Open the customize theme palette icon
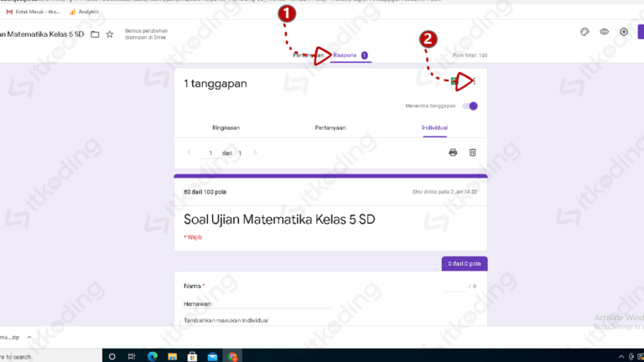 coord(584,32)
